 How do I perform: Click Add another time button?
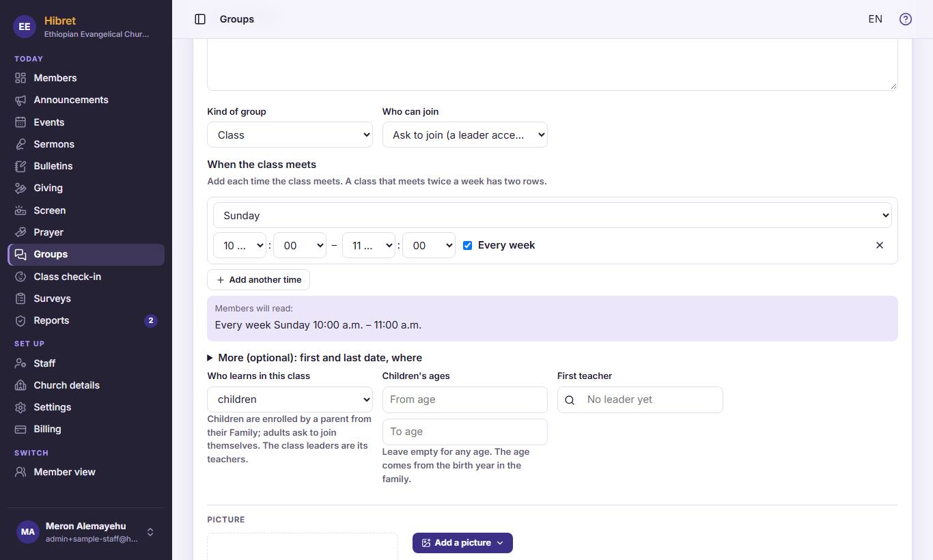[x=258, y=280]
